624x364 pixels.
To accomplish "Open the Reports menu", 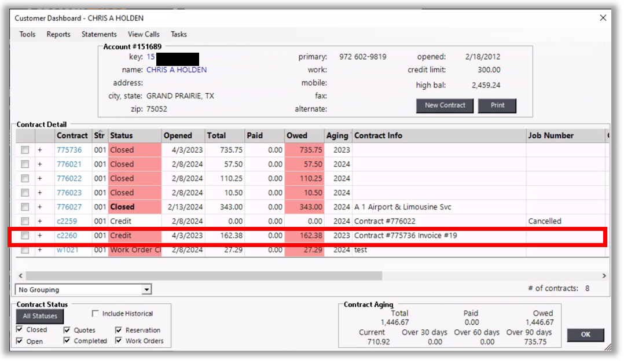I will click(x=58, y=34).
